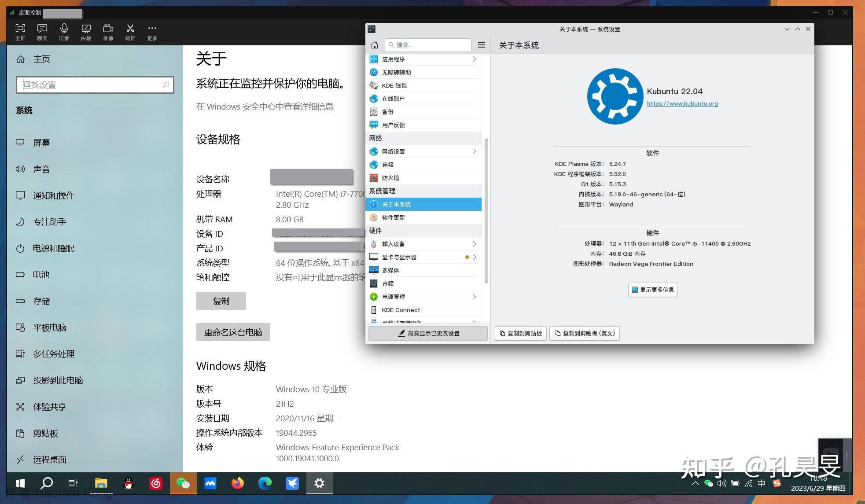Open 投影到此电脑 settings
This screenshot has height=504, width=865.
point(95,380)
